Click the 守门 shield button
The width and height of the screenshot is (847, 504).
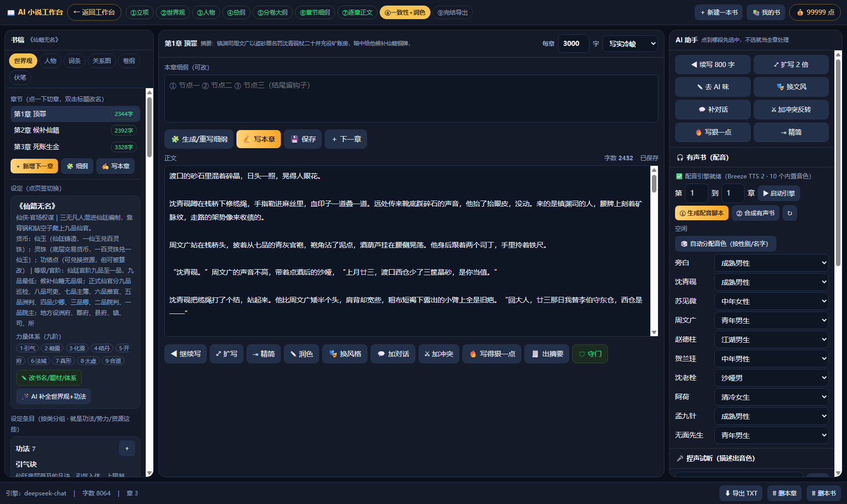[590, 354]
